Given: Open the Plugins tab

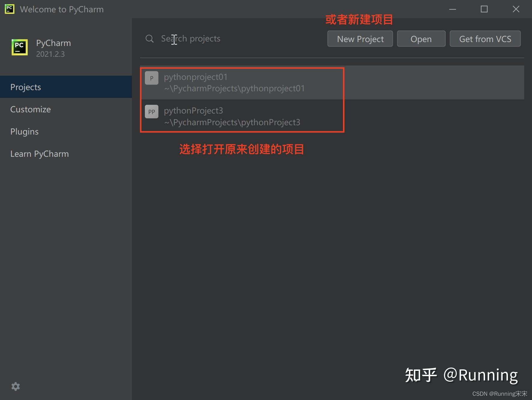Looking at the screenshot, I should point(66,131).
